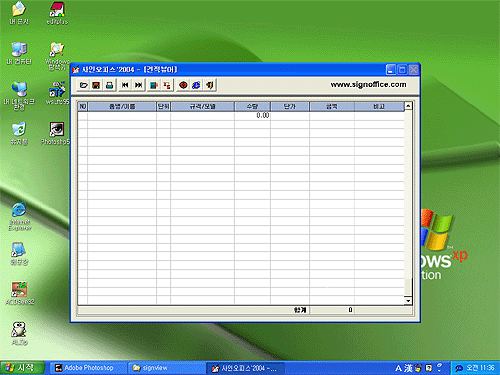Click the 단위 column header

pos(163,107)
